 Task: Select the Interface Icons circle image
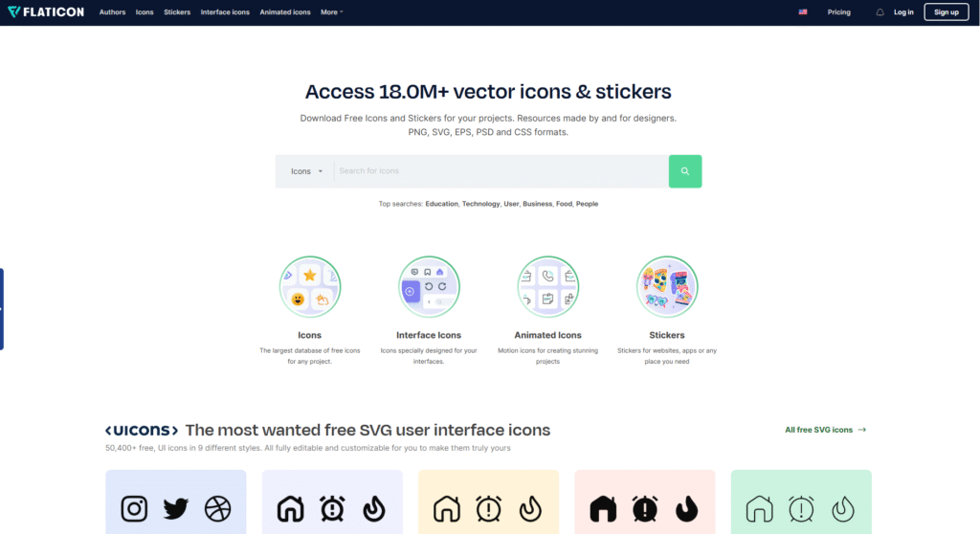(429, 287)
